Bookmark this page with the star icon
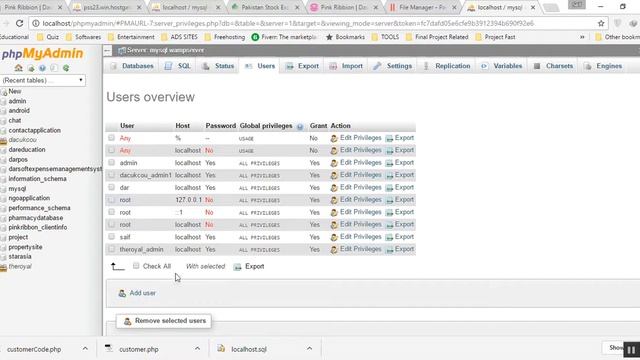The width and height of the screenshot is (640, 360). (x=601, y=23)
